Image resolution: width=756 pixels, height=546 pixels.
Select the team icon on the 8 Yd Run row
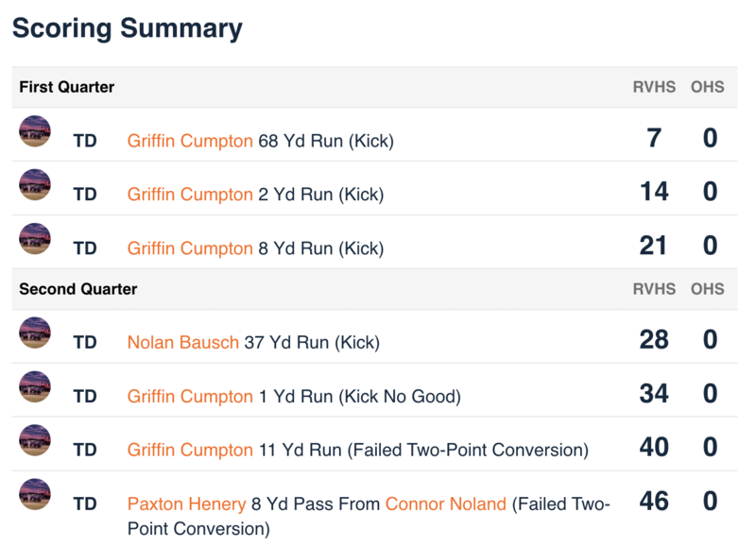coord(35,240)
